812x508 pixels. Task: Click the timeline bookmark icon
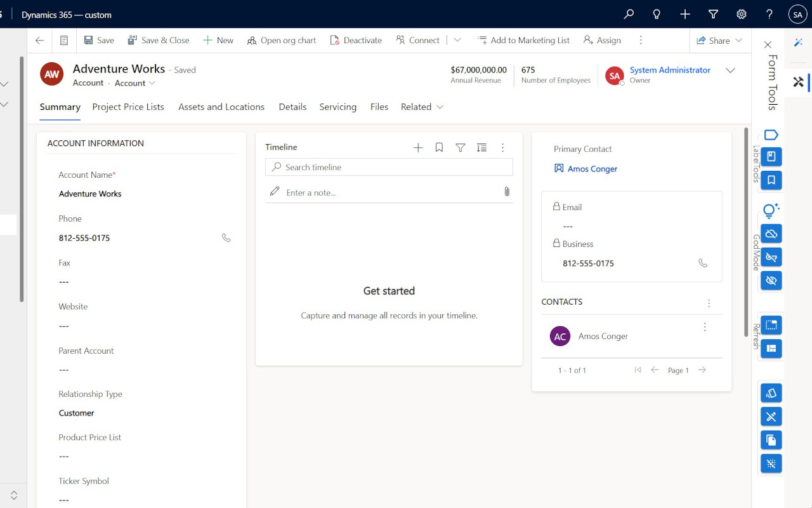point(439,147)
